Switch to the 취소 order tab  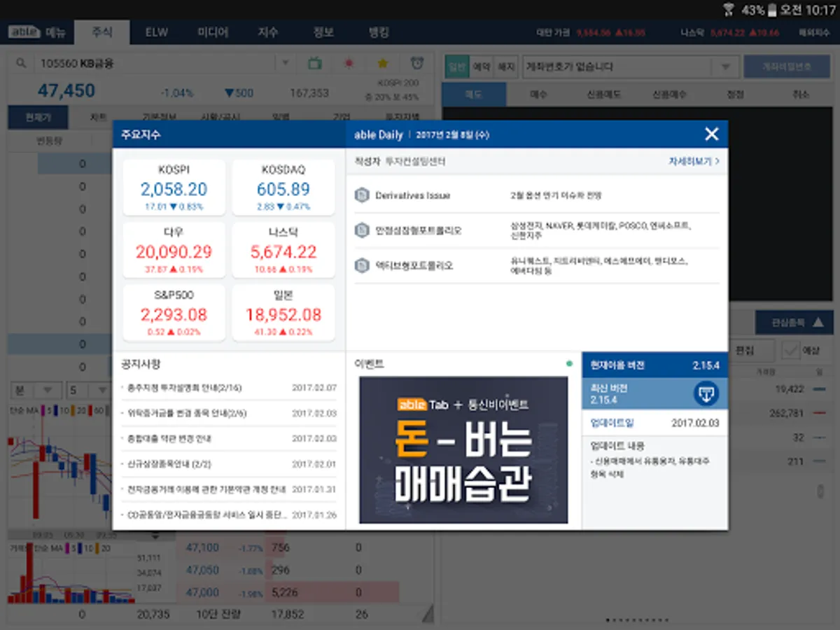pyautogui.click(x=800, y=94)
